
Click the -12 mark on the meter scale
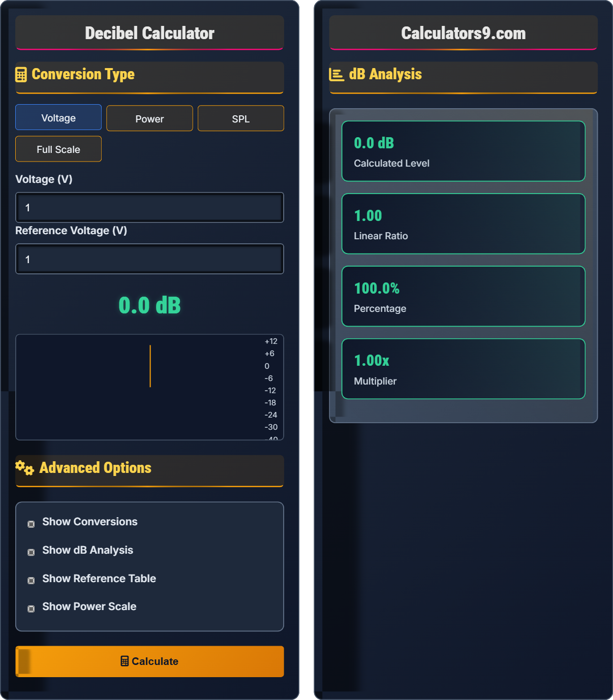pos(270,391)
